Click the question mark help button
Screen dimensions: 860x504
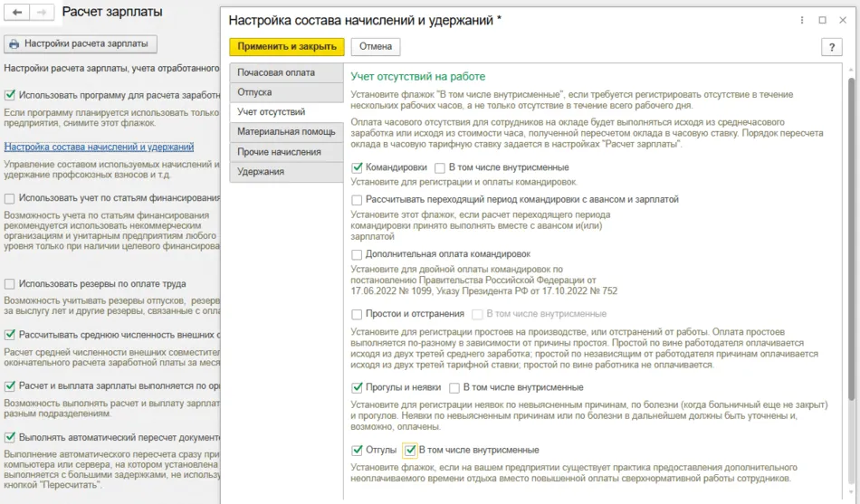click(831, 47)
